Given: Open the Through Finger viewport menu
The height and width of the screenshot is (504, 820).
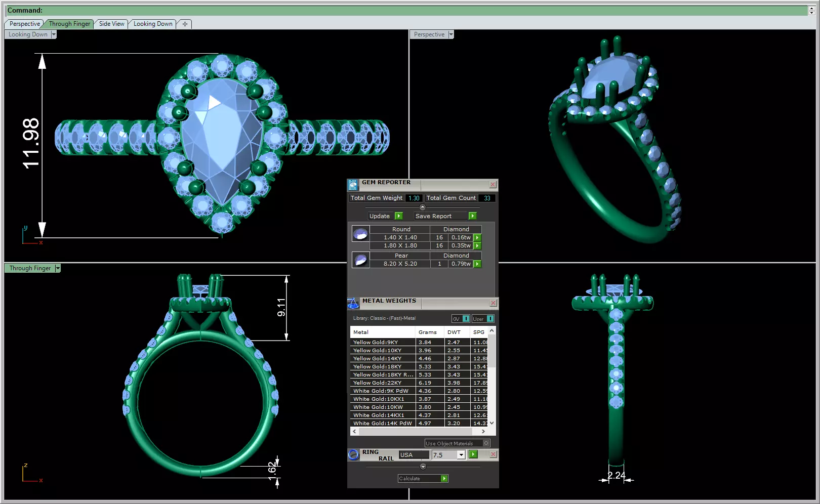Looking at the screenshot, I should click(58, 268).
